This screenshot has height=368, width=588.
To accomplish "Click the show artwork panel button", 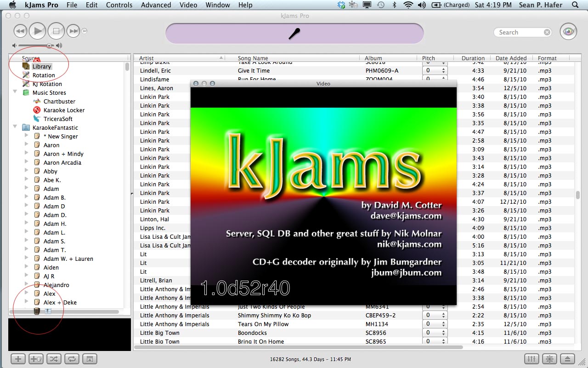I will pos(90,359).
